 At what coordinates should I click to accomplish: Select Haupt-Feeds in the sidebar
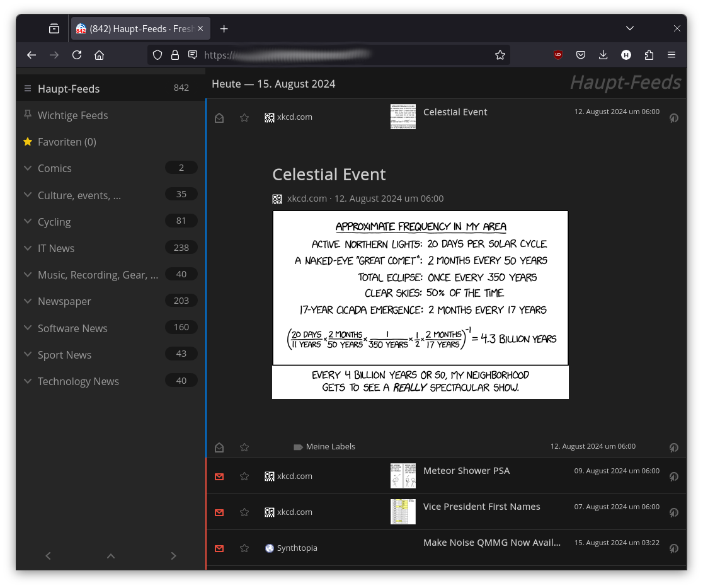tap(69, 89)
